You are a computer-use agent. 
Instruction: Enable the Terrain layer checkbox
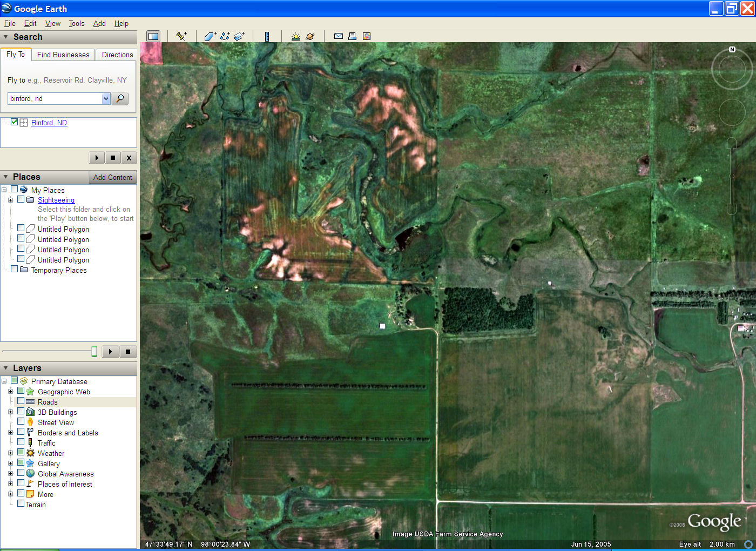(x=21, y=504)
